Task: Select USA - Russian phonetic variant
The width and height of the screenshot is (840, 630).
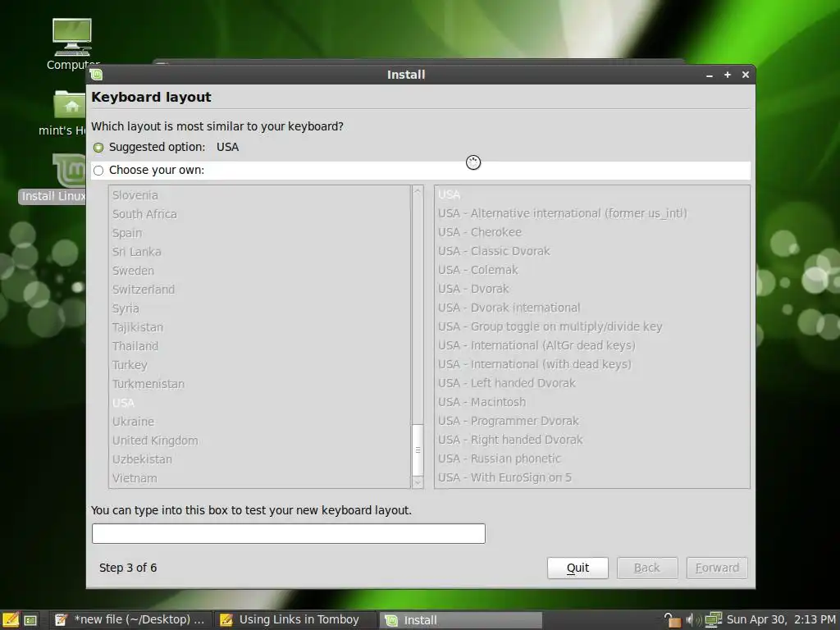Action: [x=592, y=459]
